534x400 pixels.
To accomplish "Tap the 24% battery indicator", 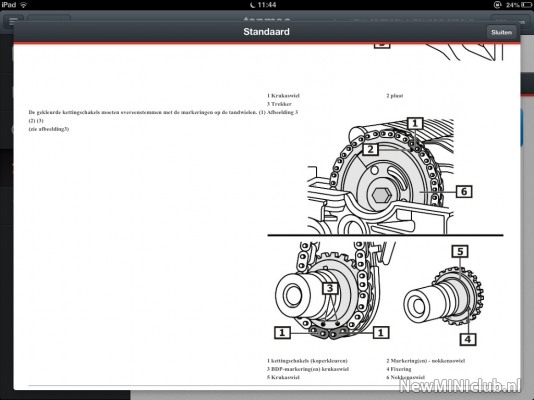I will [x=519, y=5].
